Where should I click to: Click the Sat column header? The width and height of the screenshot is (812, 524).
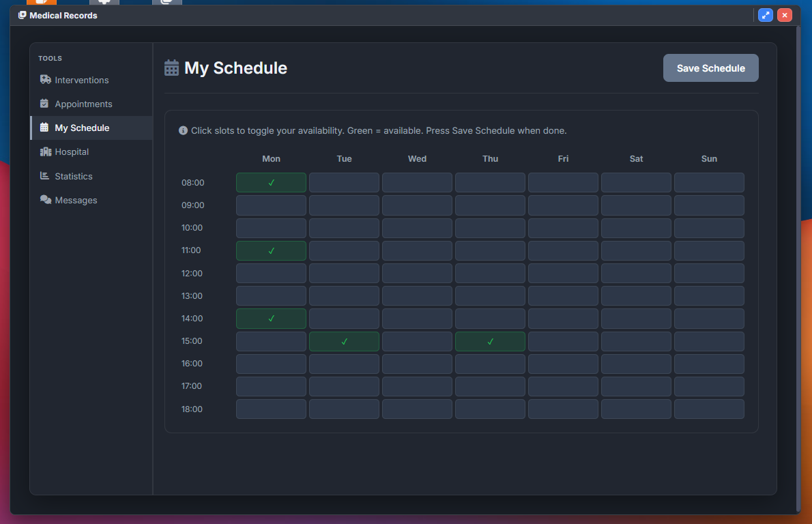636,158
